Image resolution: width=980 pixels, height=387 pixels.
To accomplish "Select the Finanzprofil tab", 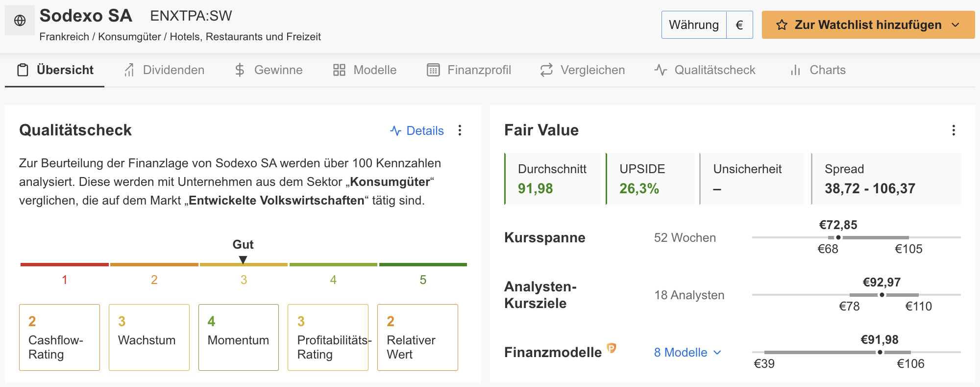I will 469,70.
